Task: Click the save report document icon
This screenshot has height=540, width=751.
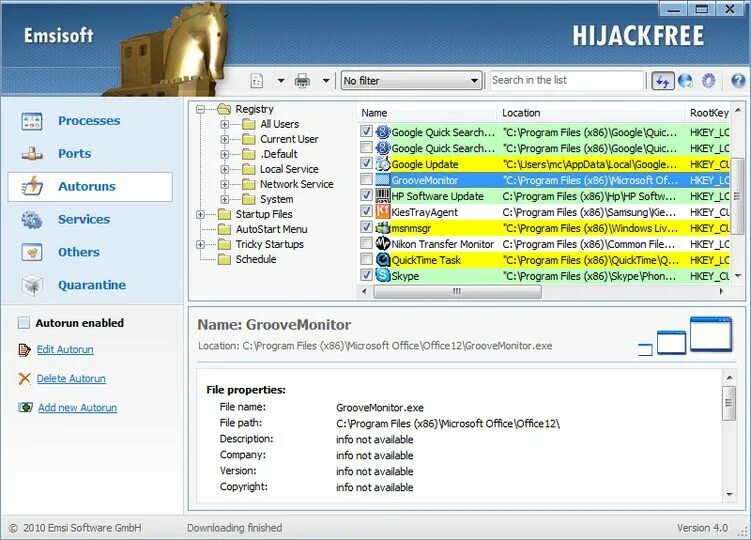Action: pos(257,80)
